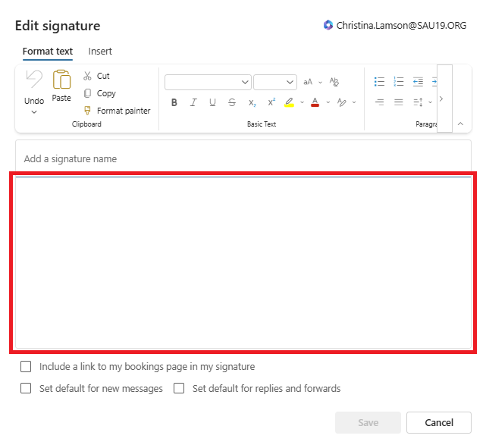Apply yellow text highlight color
The image size is (486, 448).
289,102
